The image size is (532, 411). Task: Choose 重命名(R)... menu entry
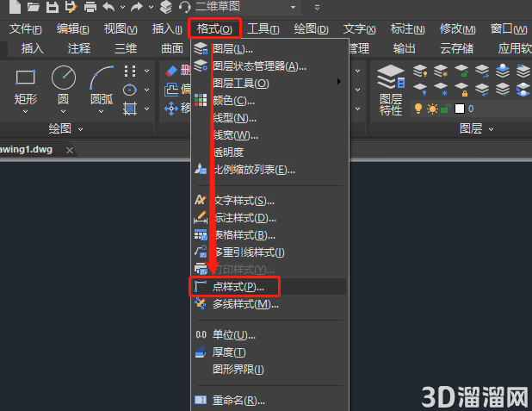269,401
